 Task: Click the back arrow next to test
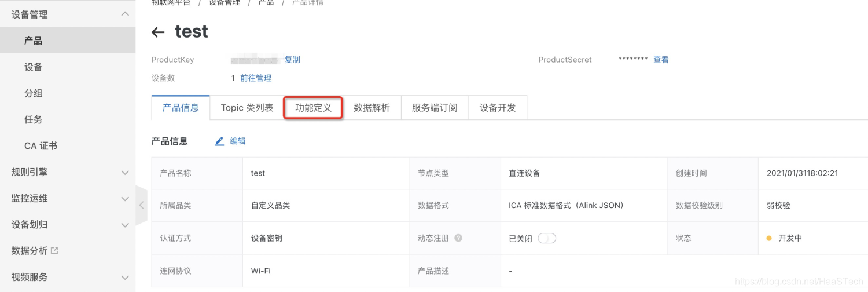(x=158, y=32)
